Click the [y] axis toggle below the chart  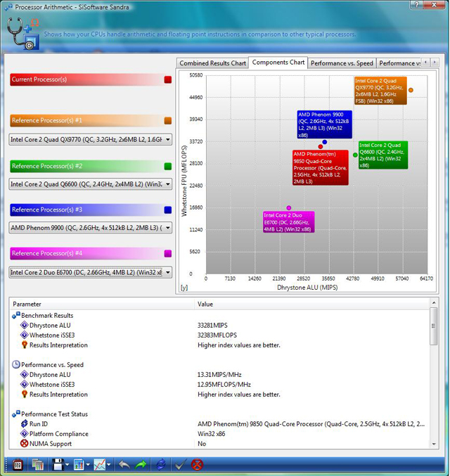pyautogui.click(x=184, y=288)
